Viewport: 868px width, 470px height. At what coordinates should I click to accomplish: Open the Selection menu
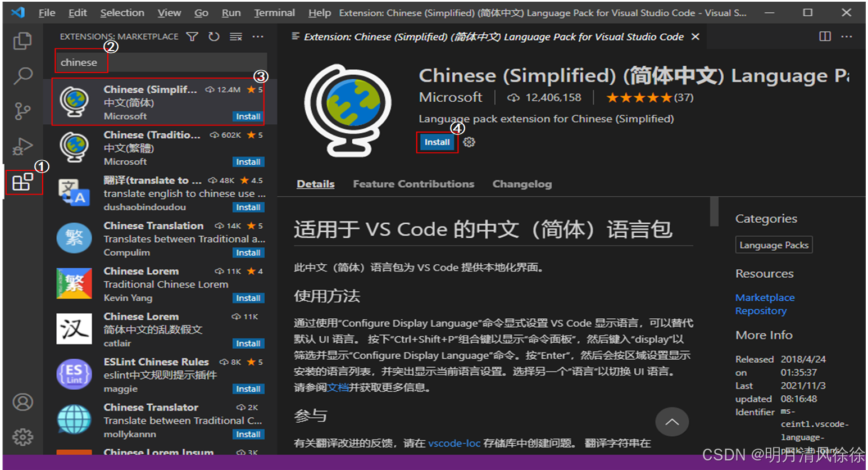click(122, 12)
